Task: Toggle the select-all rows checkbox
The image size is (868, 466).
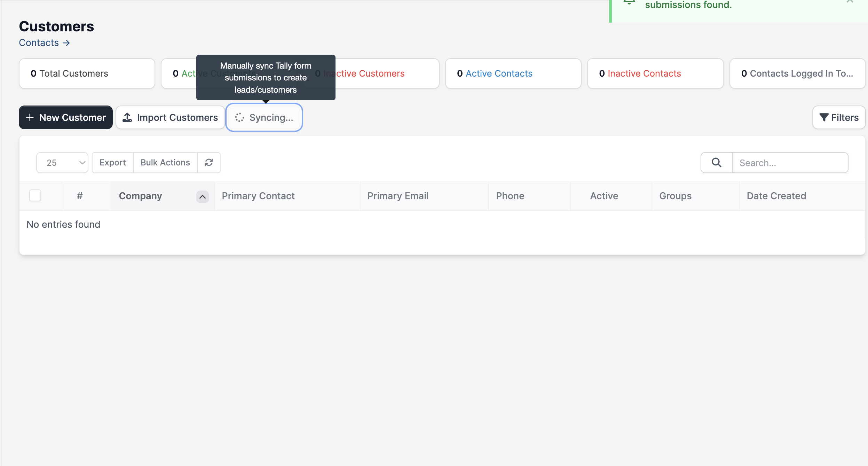Action: pos(35,196)
